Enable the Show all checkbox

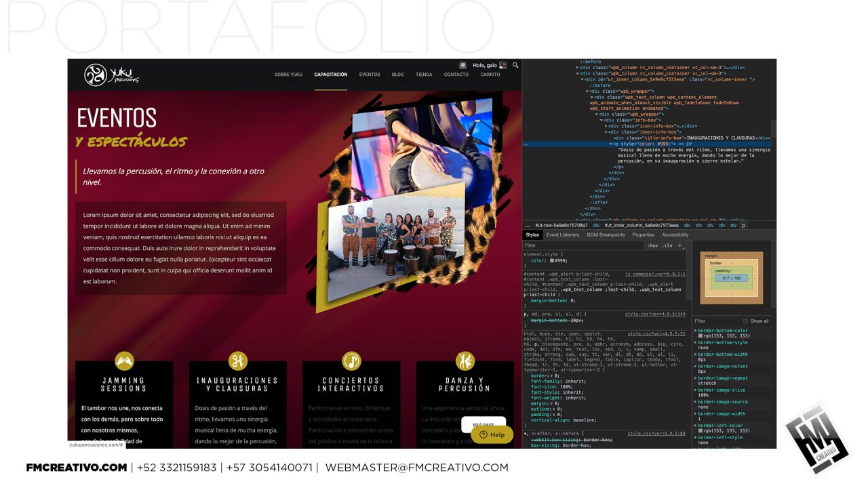click(x=746, y=321)
